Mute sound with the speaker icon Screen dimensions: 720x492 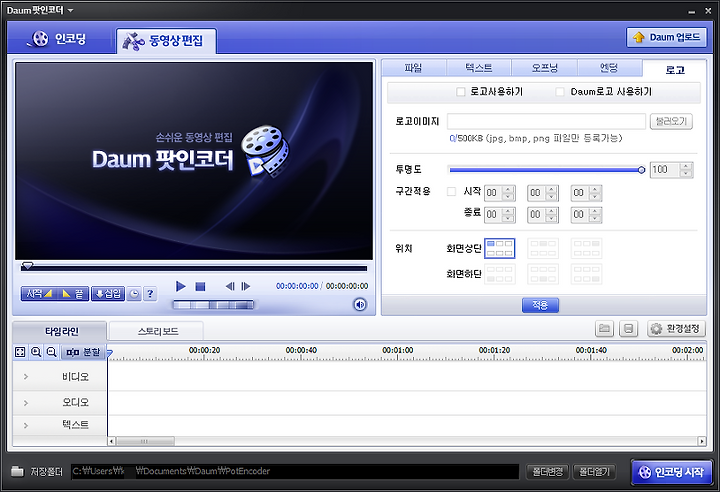[x=360, y=305]
